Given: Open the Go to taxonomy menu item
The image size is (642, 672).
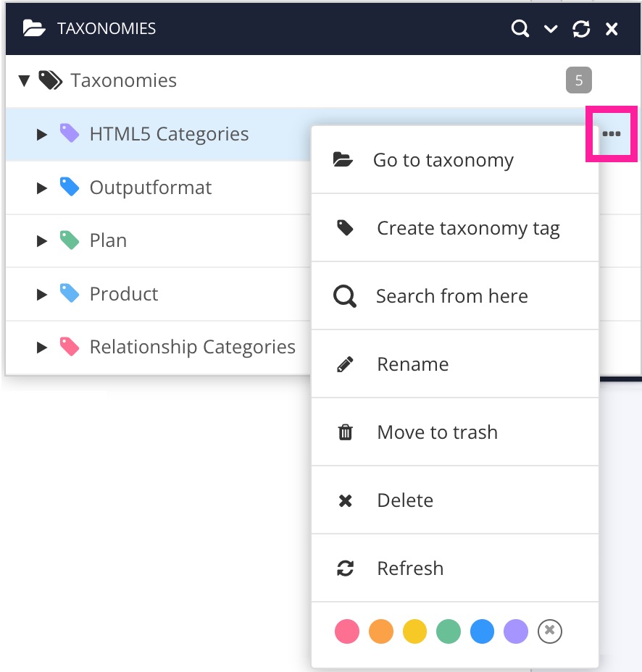Looking at the screenshot, I should click(443, 159).
